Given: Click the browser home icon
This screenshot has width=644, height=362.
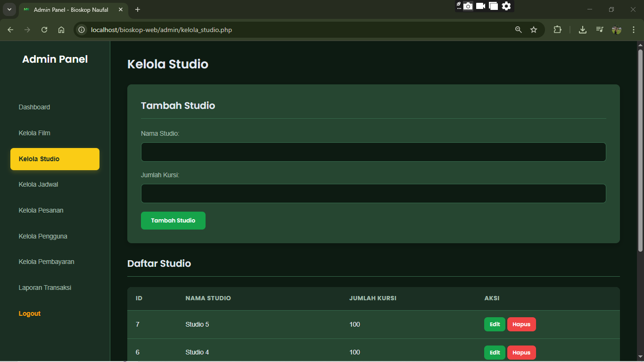Looking at the screenshot, I should coord(61,30).
